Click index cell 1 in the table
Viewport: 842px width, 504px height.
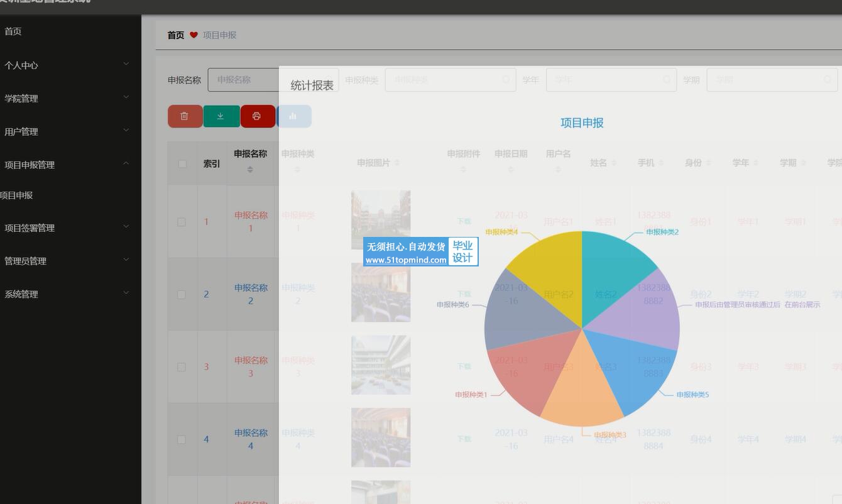pyautogui.click(x=206, y=222)
